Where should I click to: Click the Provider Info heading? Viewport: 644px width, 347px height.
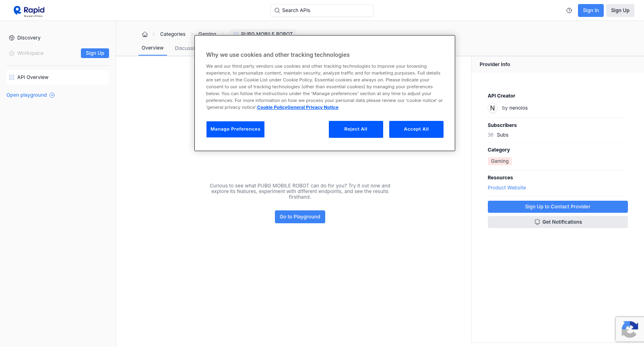[495, 64]
